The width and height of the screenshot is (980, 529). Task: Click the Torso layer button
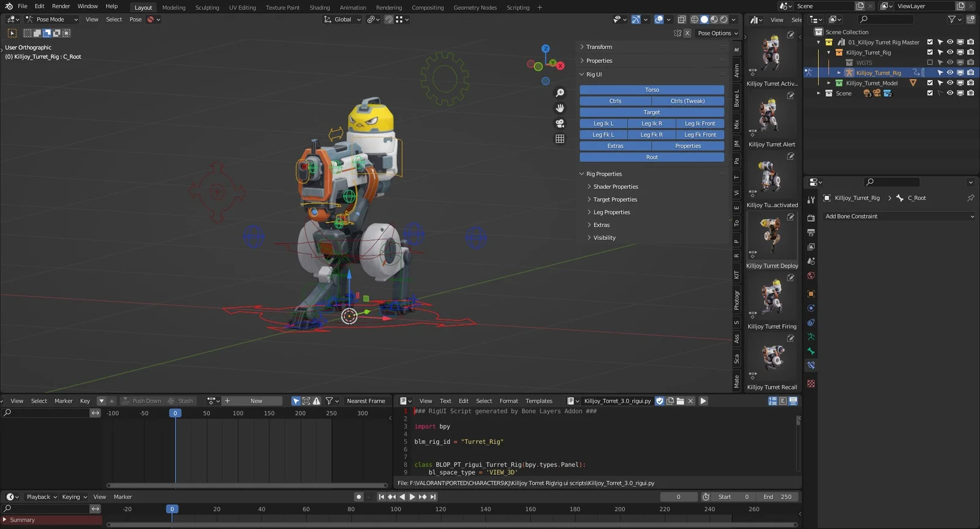tap(652, 90)
